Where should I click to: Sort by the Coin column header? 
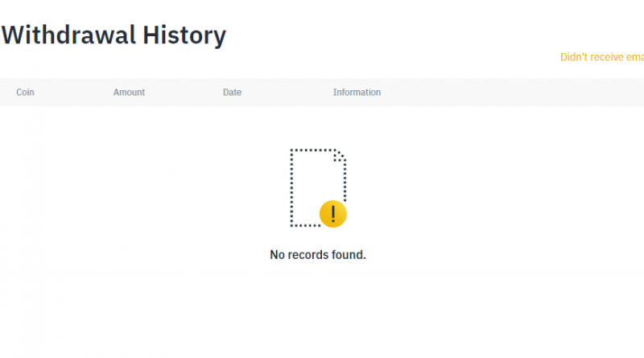[25, 93]
